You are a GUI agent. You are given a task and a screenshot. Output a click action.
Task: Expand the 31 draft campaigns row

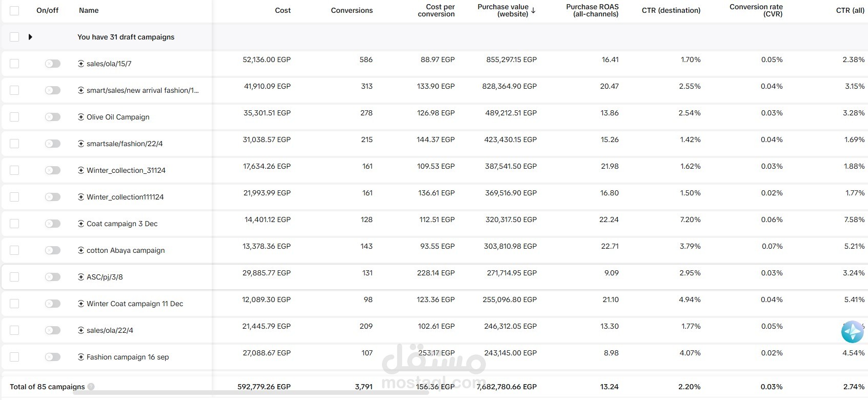(x=30, y=37)
